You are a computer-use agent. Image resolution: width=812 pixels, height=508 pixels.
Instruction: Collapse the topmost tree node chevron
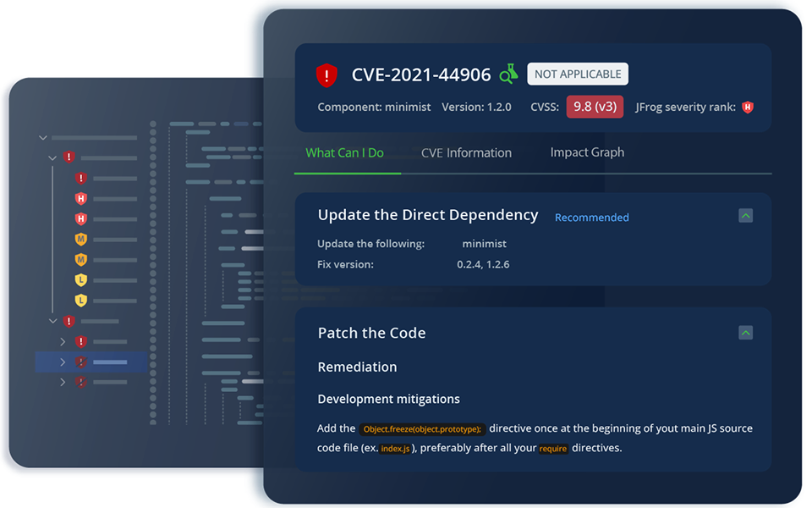pos(43,138)
